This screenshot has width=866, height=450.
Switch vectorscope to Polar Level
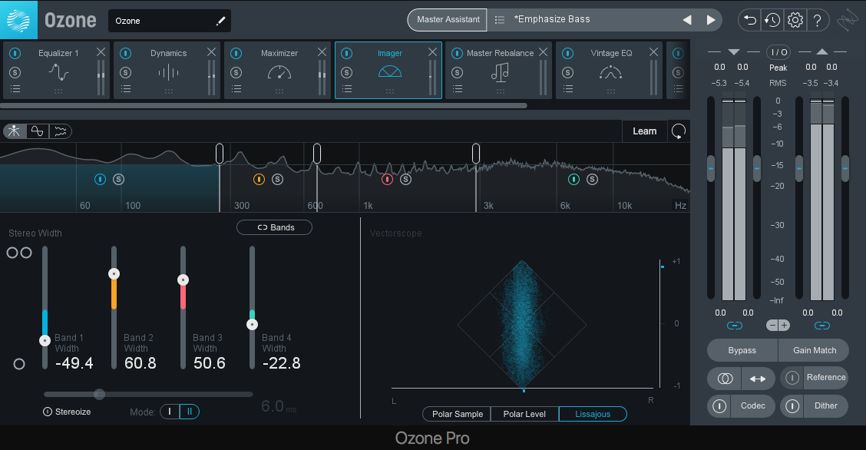525,414
